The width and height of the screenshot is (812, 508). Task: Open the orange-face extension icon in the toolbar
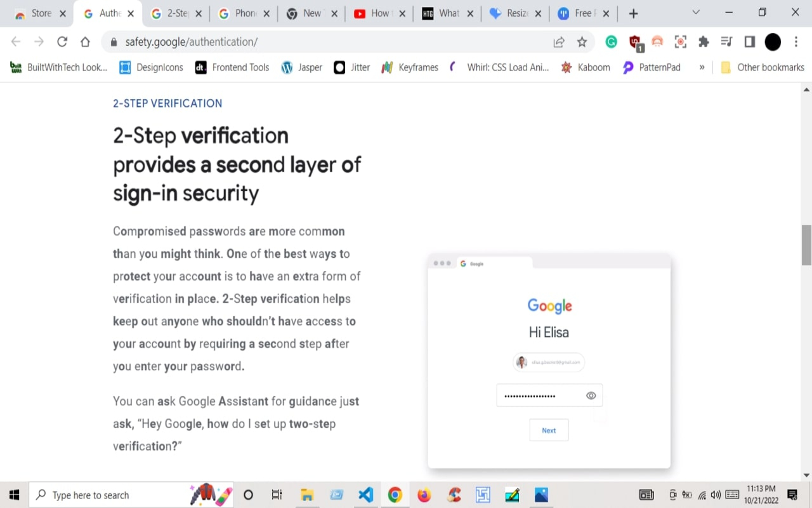(x=657, y=42)
